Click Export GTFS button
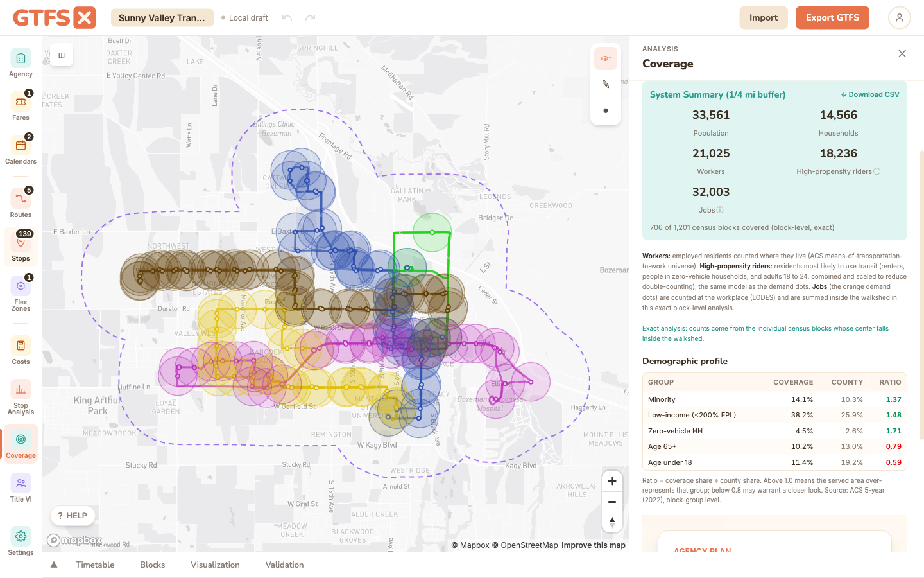The width and height of the screenshot is (924, 578). pos(832,18)
